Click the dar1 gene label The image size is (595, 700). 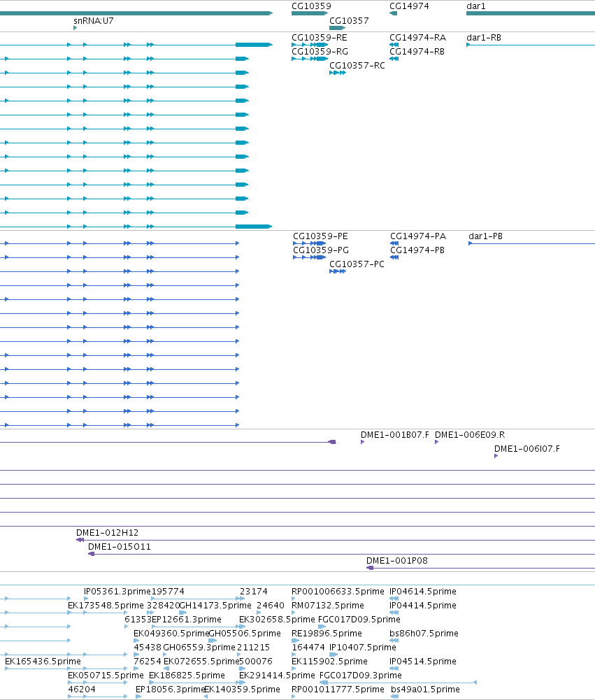tap(476, 6)
